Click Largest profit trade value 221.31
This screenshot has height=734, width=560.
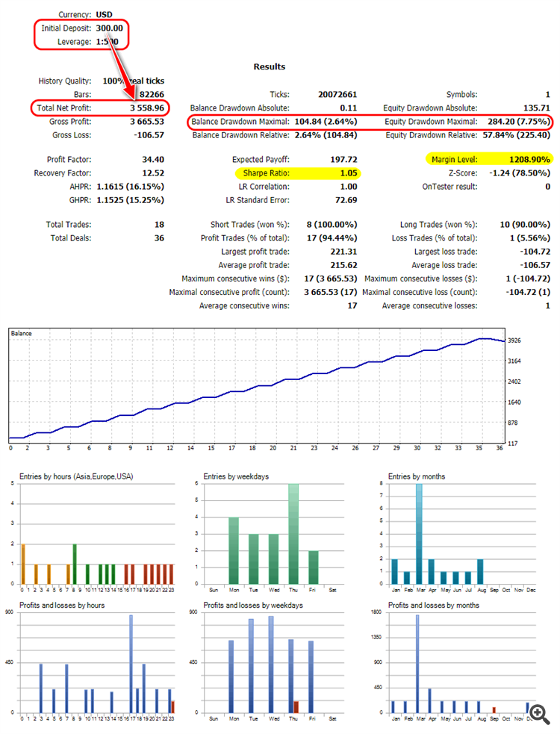[343, 252]
